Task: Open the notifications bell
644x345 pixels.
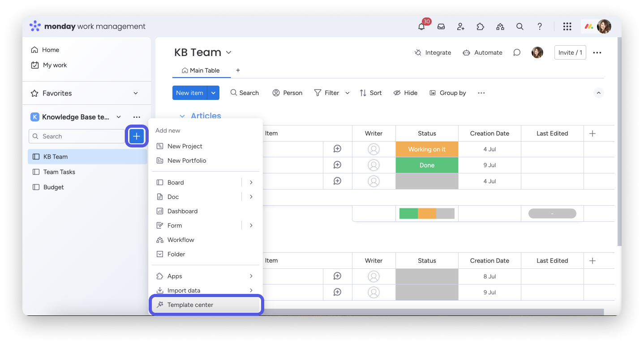Action: point(421,27)
